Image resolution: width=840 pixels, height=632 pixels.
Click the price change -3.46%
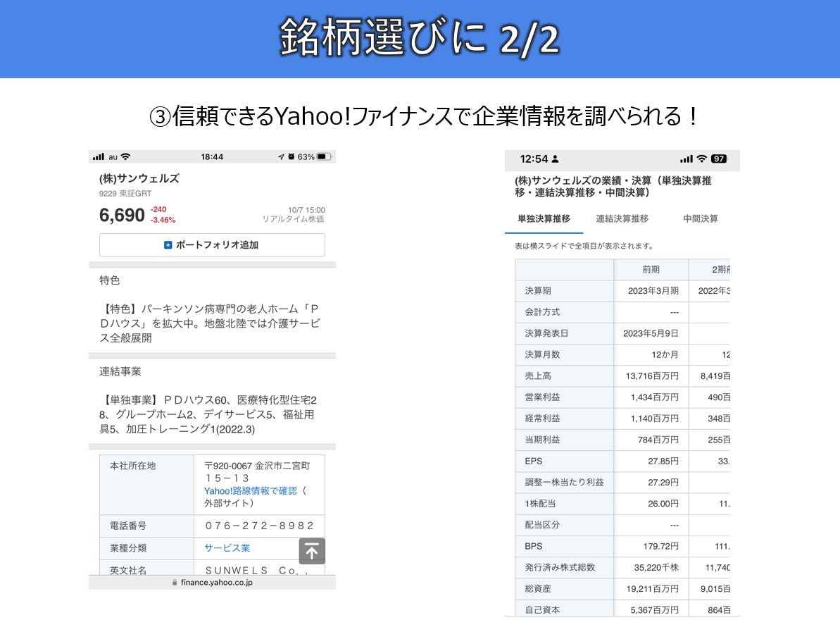point(163,221)
